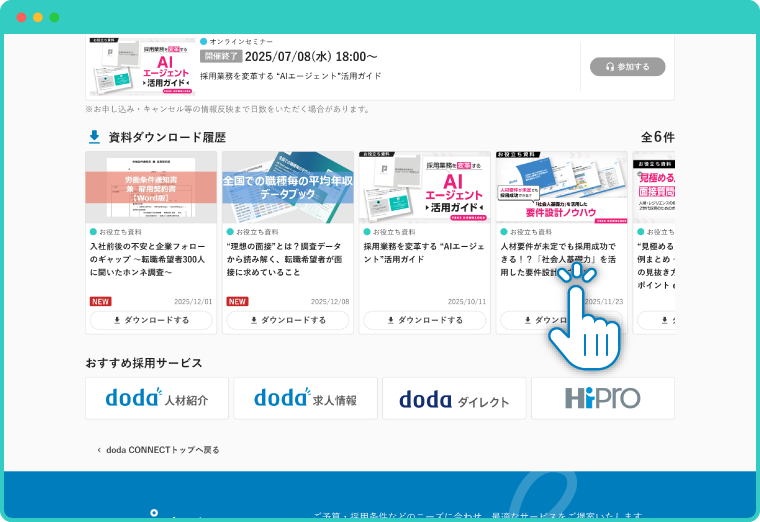Click the doda 人材紹介 service logo

point(158,399)
